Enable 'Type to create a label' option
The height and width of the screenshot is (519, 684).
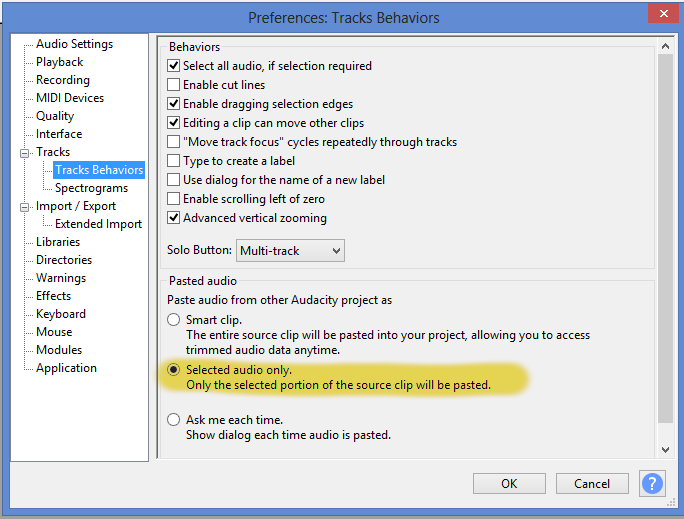pos(174,161)
